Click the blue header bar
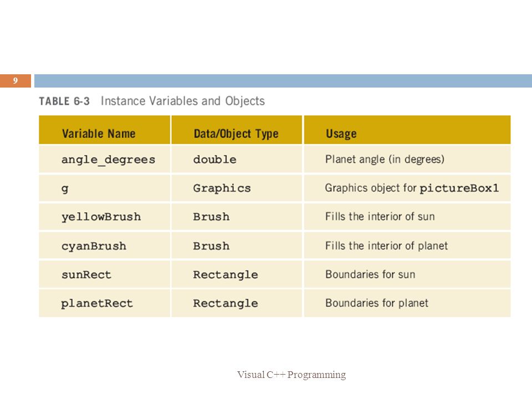 click(x=283, y=81)
